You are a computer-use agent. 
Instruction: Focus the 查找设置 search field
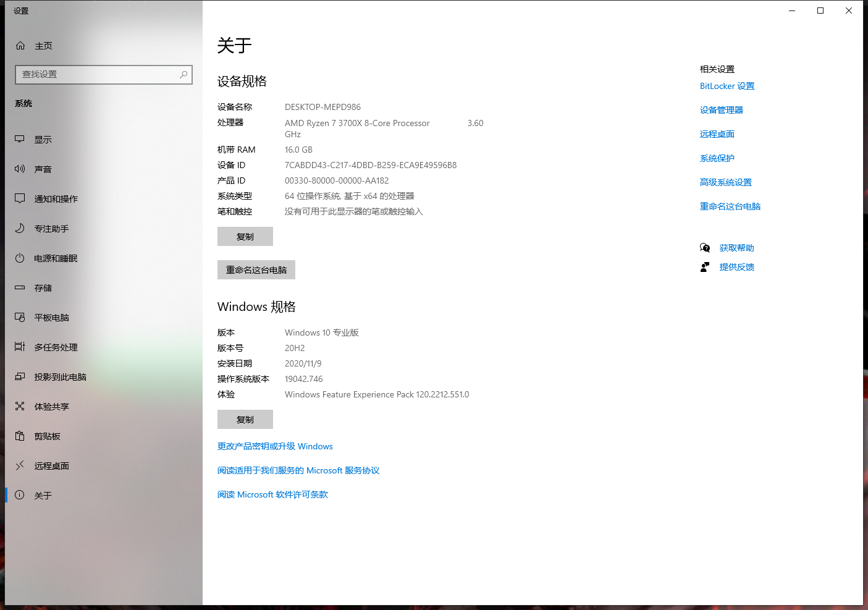pos(104,75)
